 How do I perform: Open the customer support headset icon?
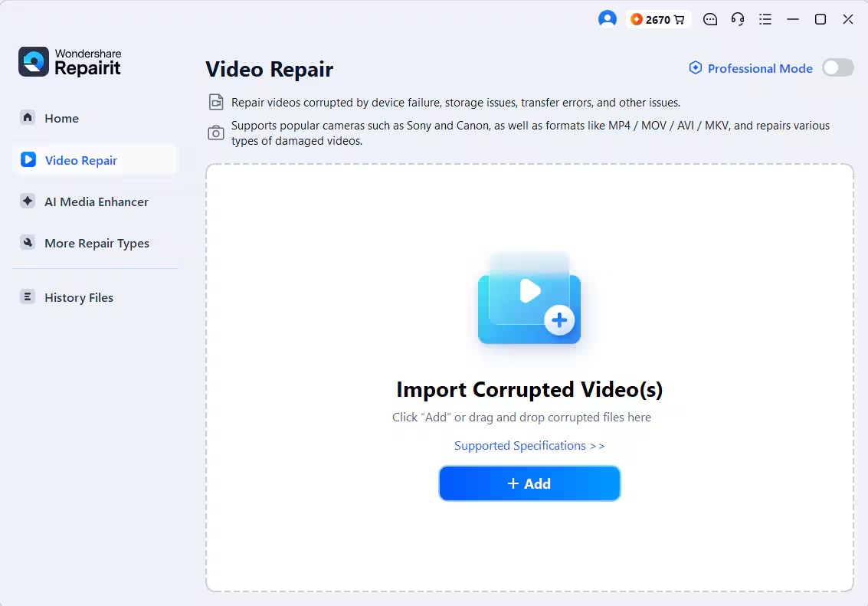(x=737, y=19)
